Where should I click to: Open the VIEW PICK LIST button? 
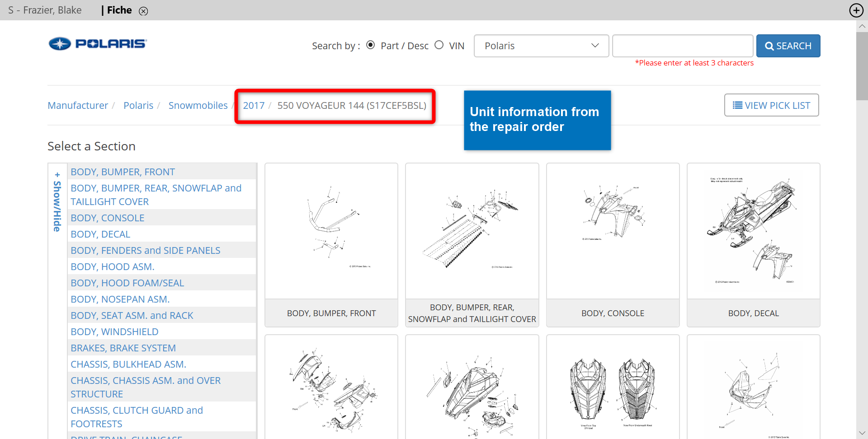coord(771,105)
